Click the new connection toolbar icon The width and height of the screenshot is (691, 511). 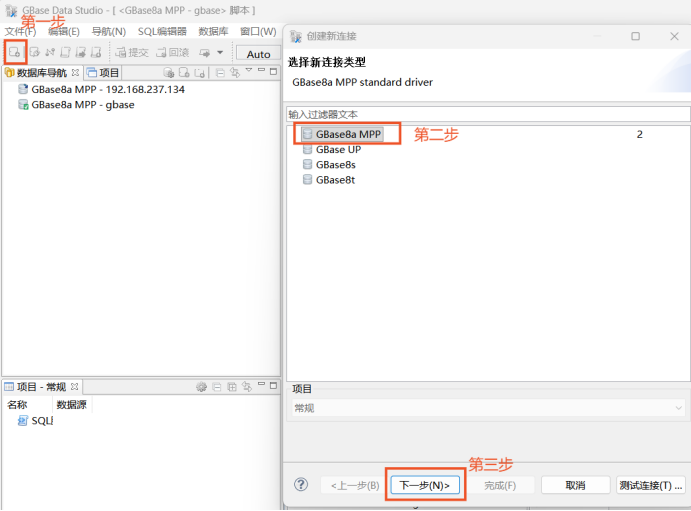click(15, 52)
